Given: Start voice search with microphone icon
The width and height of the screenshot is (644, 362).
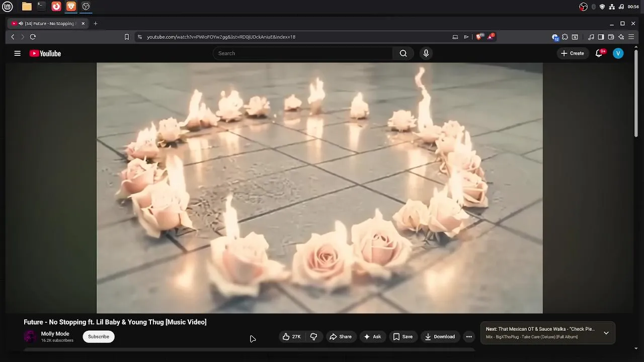Looking at the screenshot, I should pos(426,53).
